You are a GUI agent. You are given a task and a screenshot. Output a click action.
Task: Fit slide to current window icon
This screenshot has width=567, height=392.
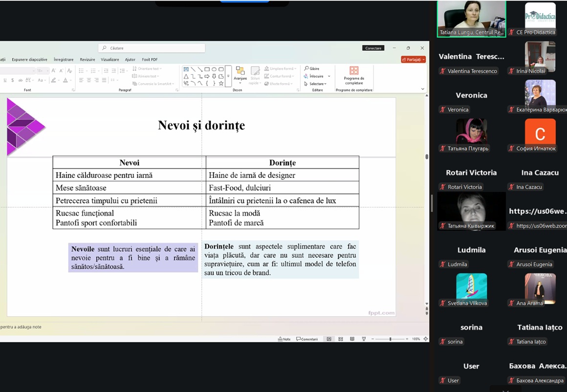pyautogui.click(x=425, y=339)
